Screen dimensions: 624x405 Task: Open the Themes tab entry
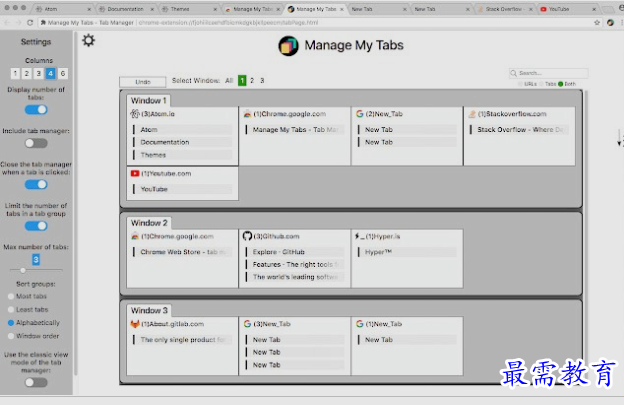coord(183,155)
